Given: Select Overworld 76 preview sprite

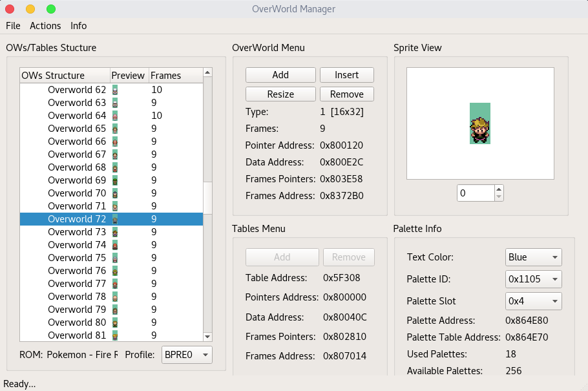Looking at the screenshot, I should pos(115,271).
